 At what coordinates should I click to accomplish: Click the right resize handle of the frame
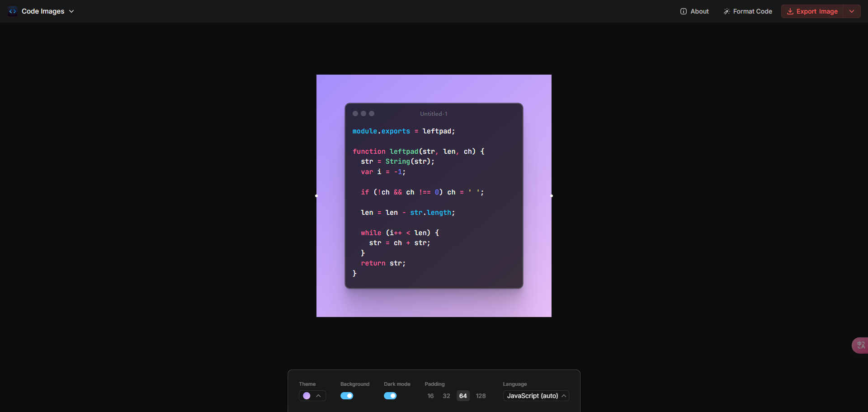552,196
